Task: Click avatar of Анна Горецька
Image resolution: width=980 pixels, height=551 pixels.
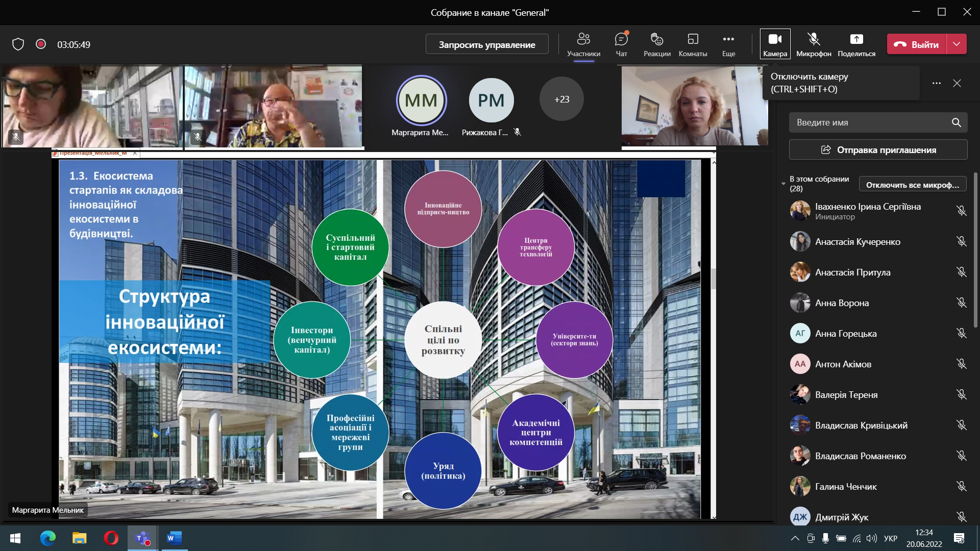Action: 800,334
